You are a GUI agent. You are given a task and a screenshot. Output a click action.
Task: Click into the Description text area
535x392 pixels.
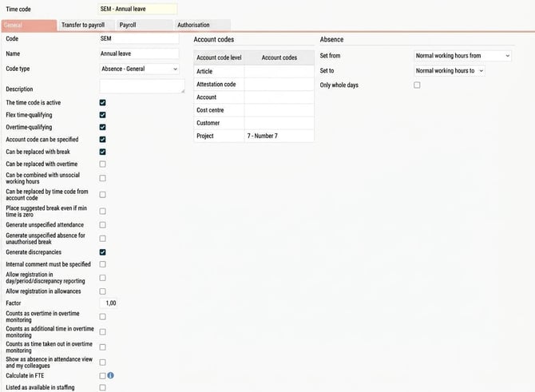(x=142, y=86)
